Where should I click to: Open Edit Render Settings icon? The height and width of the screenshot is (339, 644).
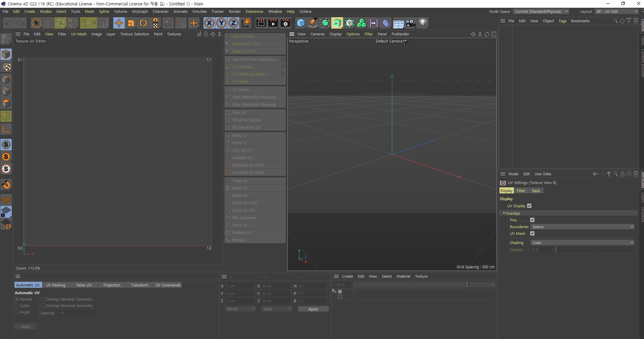pyautogui.click(x=285, y=23)
